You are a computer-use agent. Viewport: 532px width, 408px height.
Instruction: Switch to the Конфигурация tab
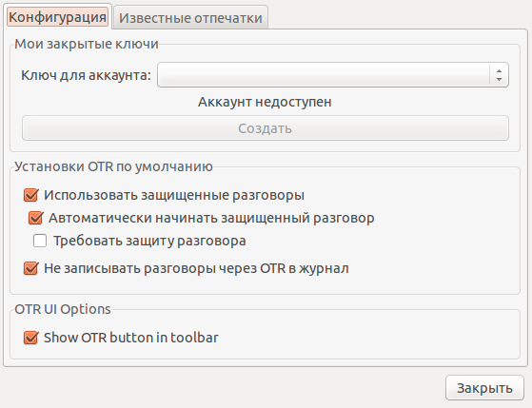pyautogui.click(x=57, y=17)
